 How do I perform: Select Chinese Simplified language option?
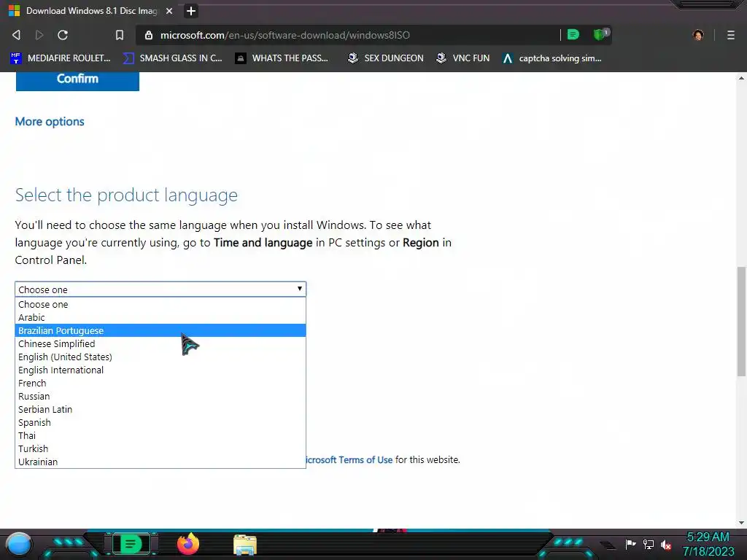pos(160,344)
